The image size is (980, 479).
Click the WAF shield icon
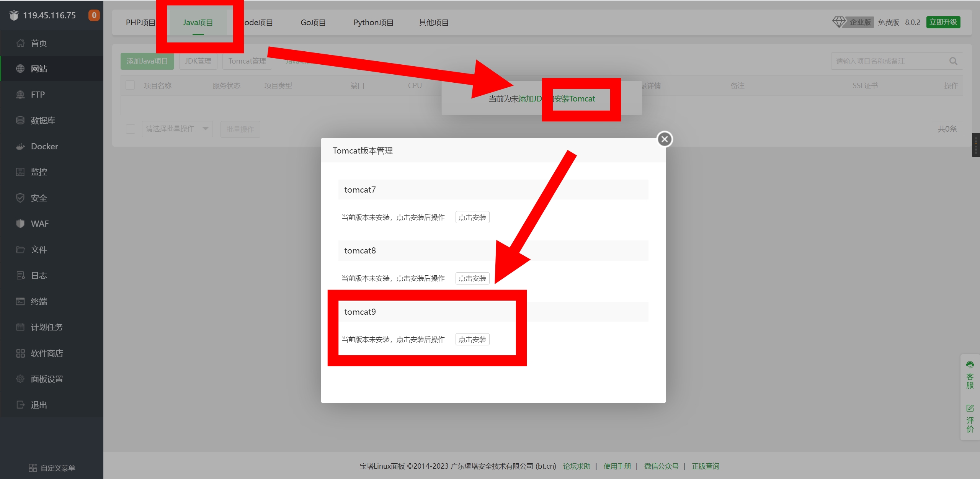20,224
